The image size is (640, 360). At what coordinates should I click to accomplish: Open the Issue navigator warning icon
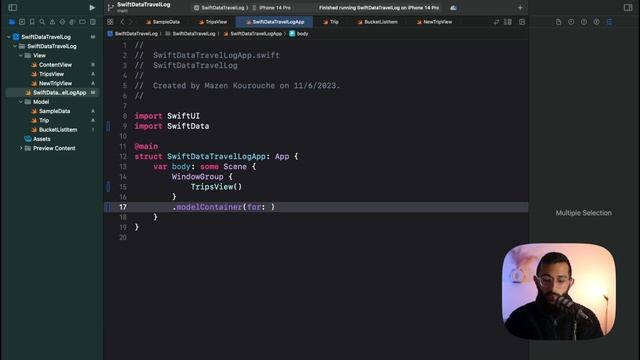tap(52, 22)
